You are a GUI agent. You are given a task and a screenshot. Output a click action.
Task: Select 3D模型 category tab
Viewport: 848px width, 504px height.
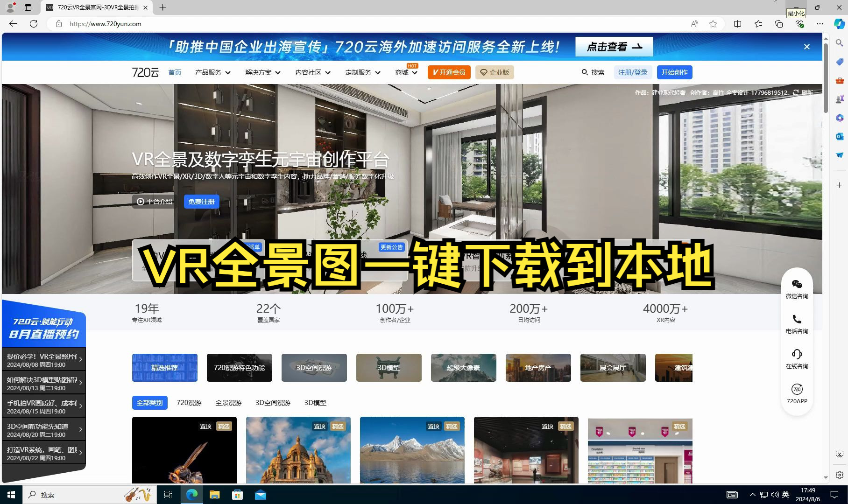[x=316, y=403]
